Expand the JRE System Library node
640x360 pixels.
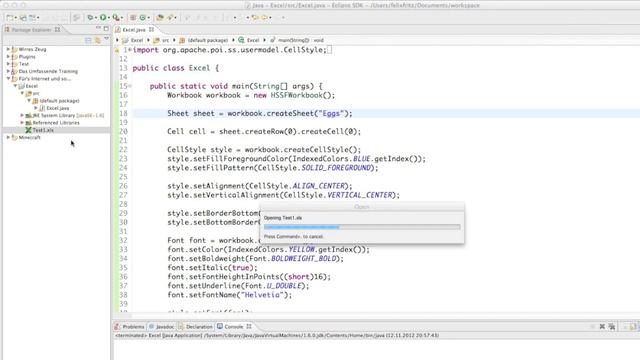[x=22, y=115]
